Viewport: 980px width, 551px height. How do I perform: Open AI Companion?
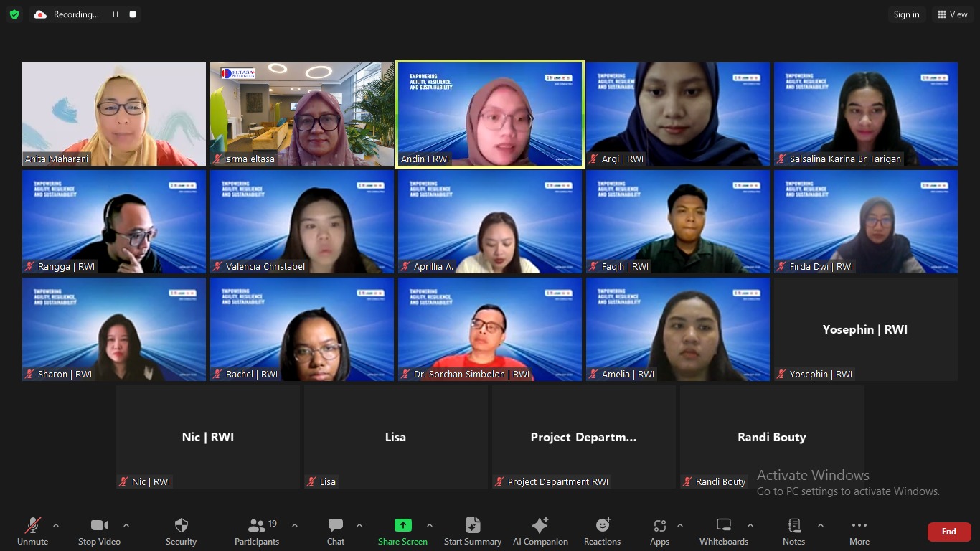540,531
